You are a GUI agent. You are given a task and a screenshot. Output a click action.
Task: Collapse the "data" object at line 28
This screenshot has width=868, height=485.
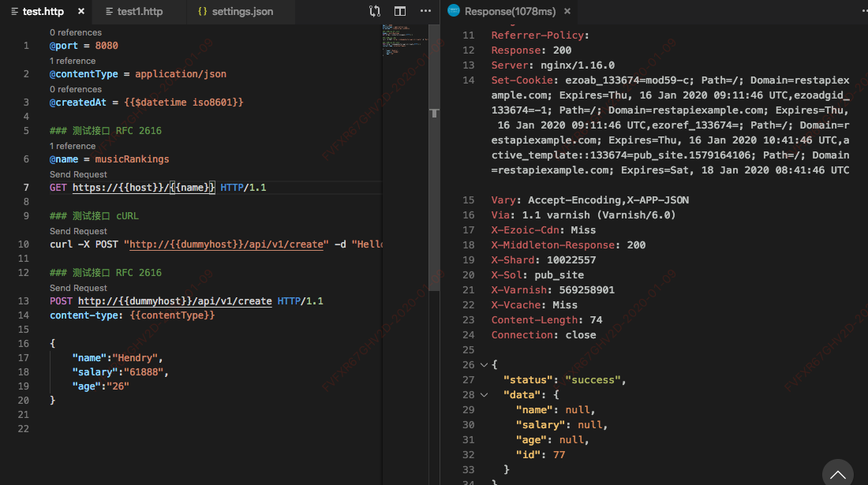[x=484, y=395]
